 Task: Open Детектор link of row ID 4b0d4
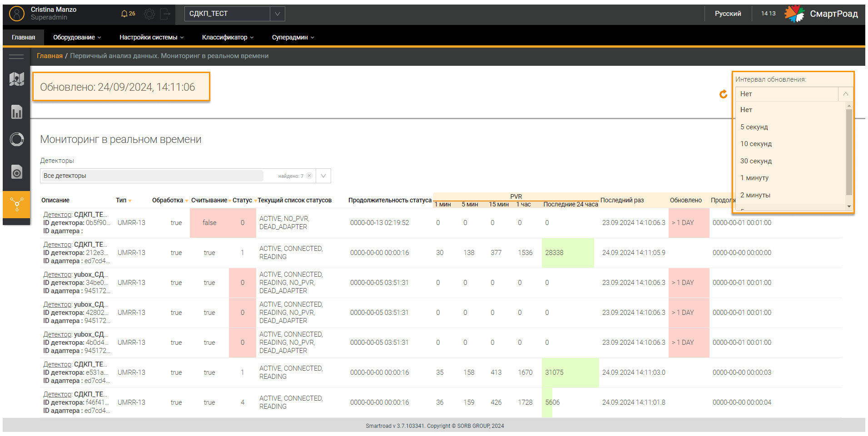click(x=57, y=334)
